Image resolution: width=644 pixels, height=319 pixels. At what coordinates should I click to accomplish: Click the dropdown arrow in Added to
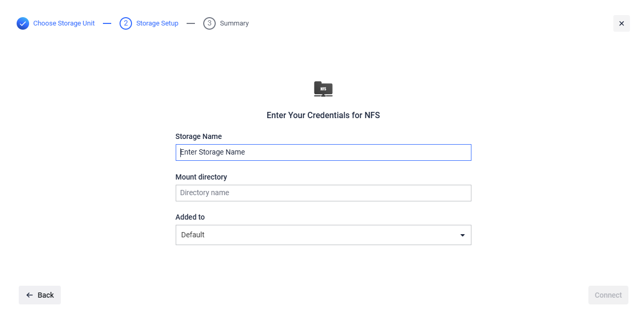tap(463, 235)
